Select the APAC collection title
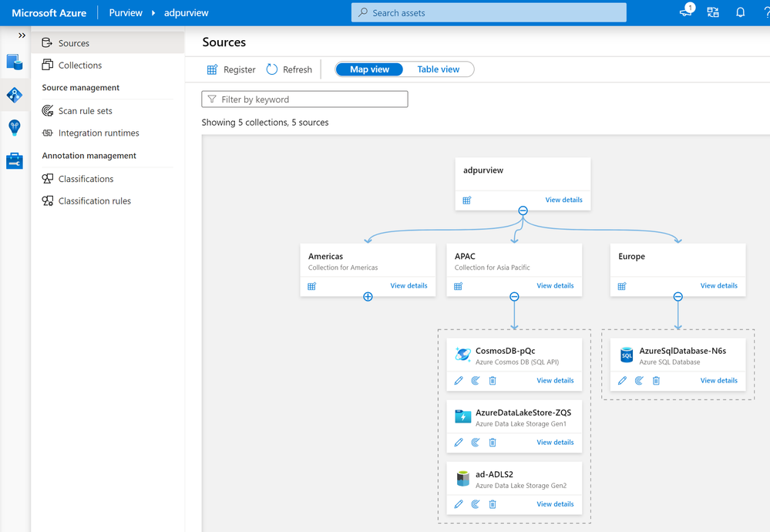 click(x=465, y=256)
